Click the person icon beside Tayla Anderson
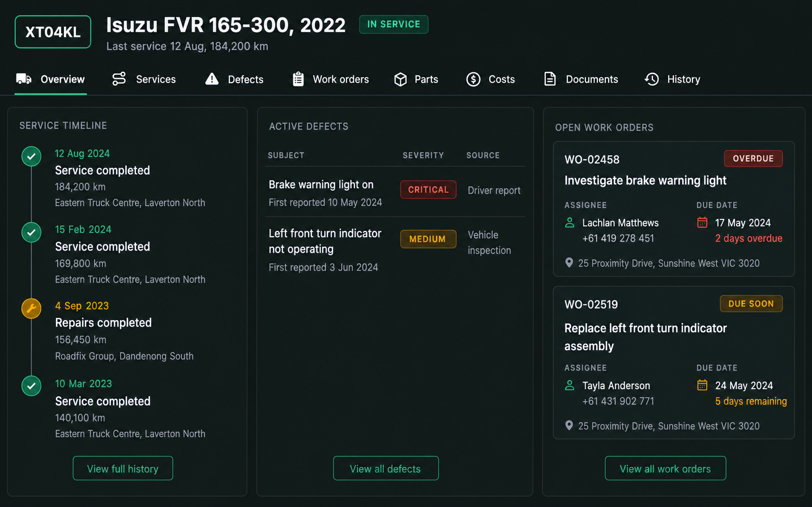 tap(570, 385)
